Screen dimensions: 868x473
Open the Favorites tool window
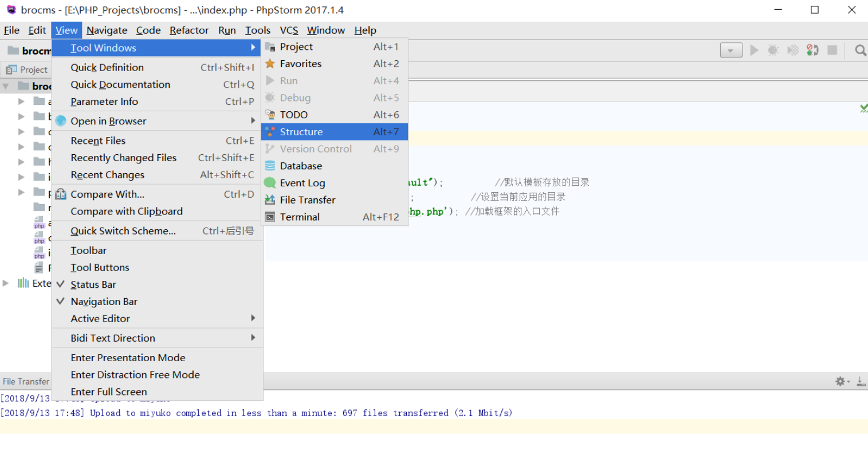click(335, 64)
